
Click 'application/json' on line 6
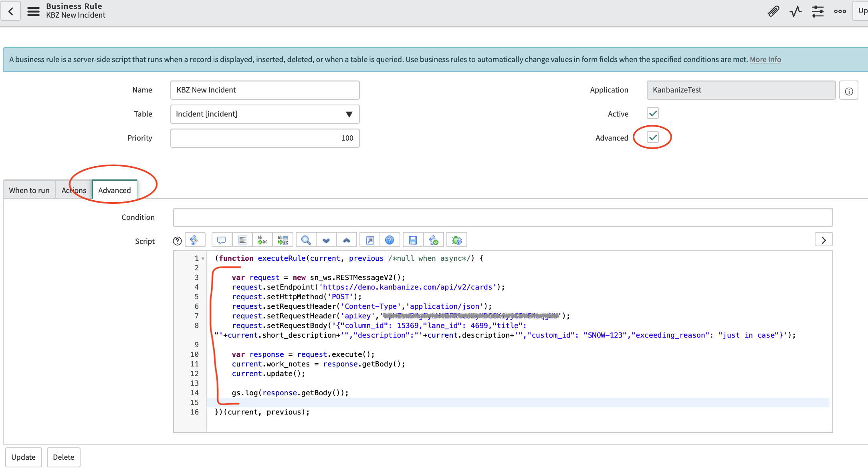(445, 306)
